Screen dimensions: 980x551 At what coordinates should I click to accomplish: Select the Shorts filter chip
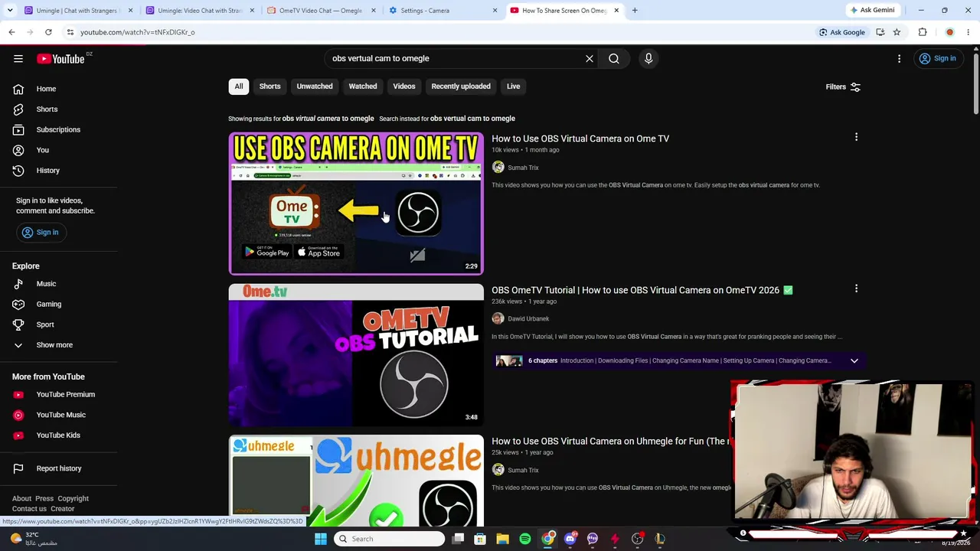(269, 86)
